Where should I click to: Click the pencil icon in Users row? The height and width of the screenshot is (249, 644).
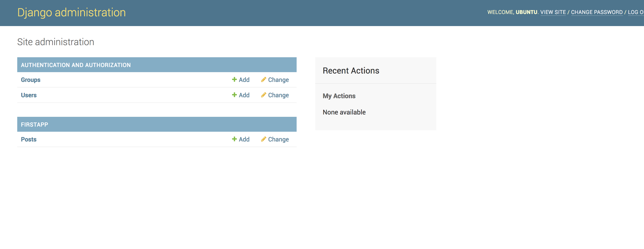[263, 95]
